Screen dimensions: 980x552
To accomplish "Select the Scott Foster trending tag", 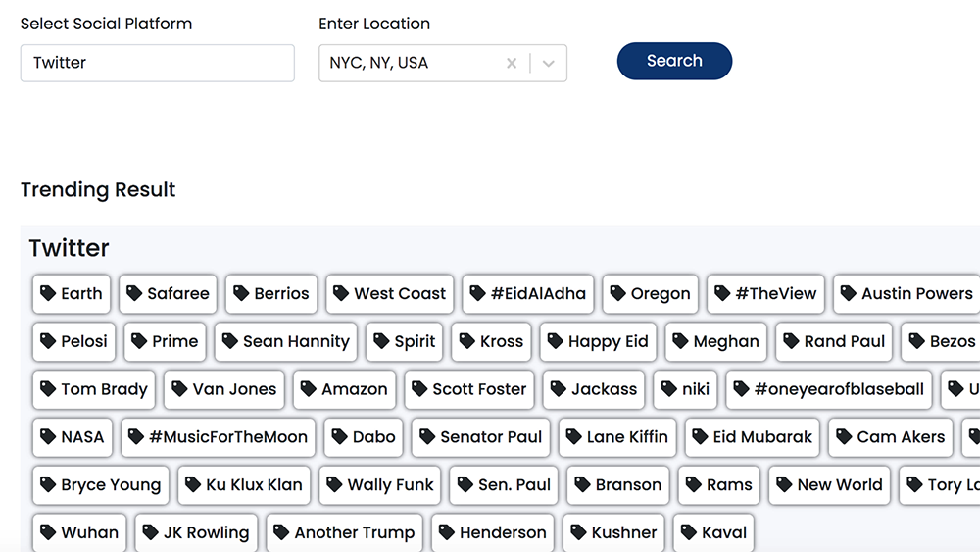I will [x=469, y=389].
